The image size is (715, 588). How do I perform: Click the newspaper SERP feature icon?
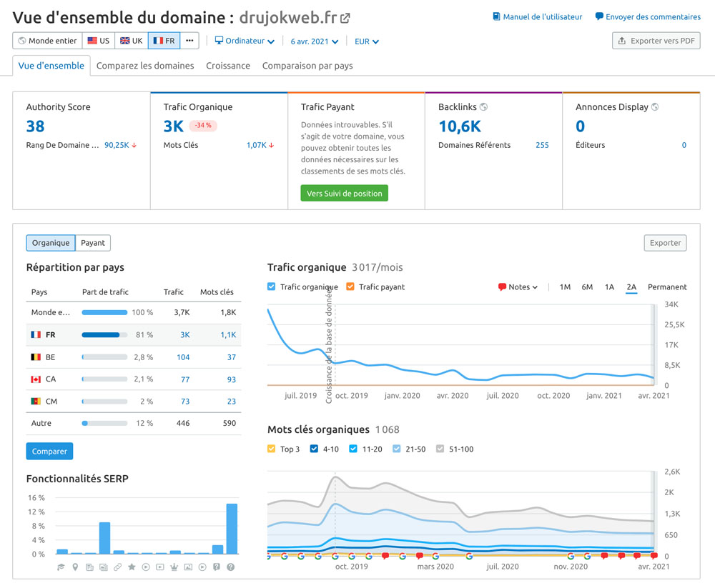point(89,567)
